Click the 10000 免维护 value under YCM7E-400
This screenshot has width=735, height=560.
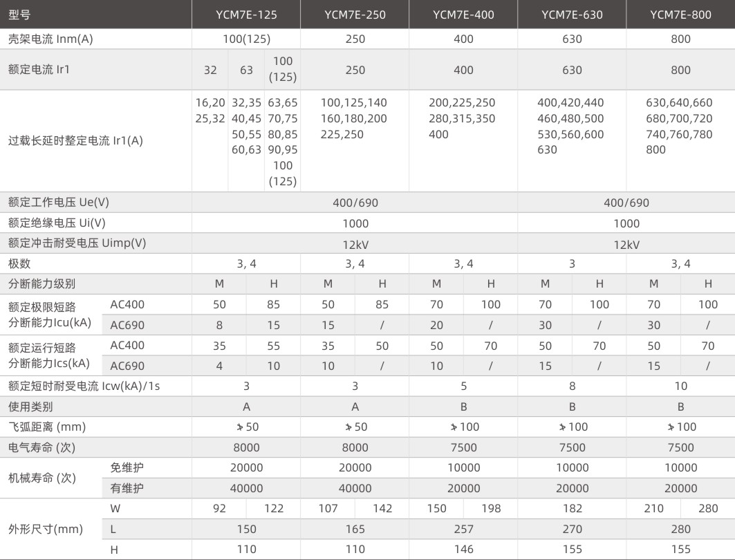click(463, 467)
